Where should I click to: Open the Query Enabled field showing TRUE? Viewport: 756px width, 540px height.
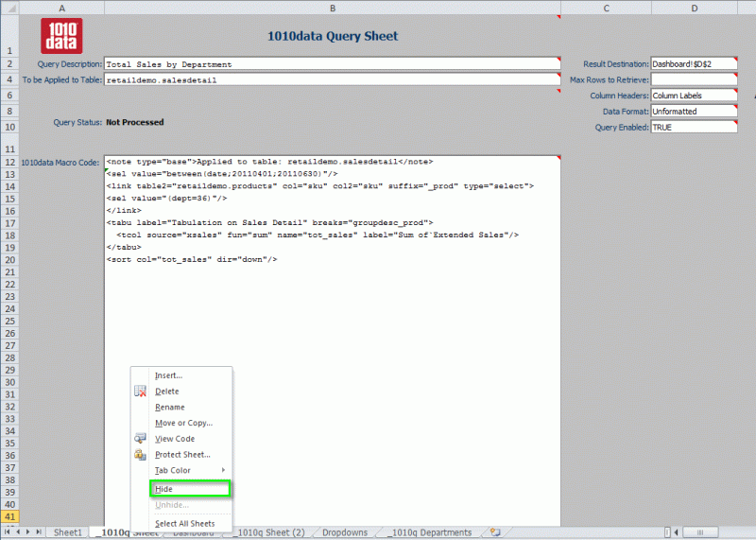pyautogui.click(x=694, y=128)
